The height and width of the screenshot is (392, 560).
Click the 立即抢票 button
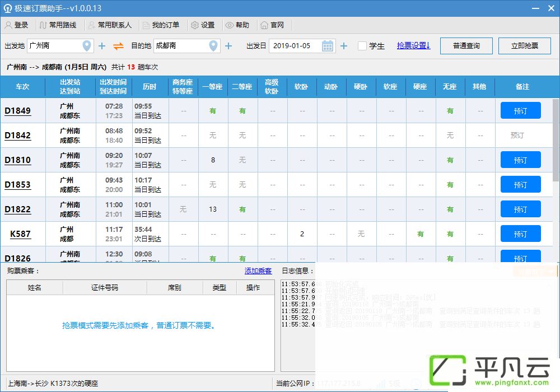525,46
